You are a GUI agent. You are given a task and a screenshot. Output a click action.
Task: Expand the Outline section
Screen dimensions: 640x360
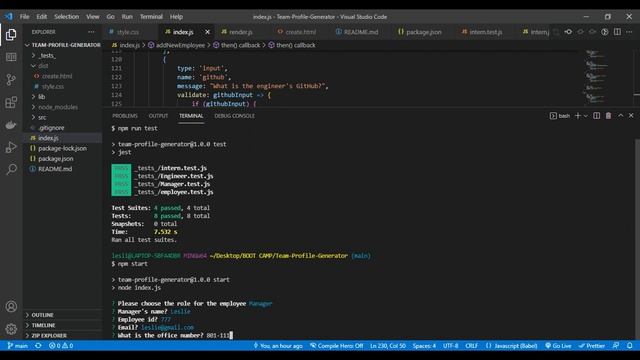(63, 315)
